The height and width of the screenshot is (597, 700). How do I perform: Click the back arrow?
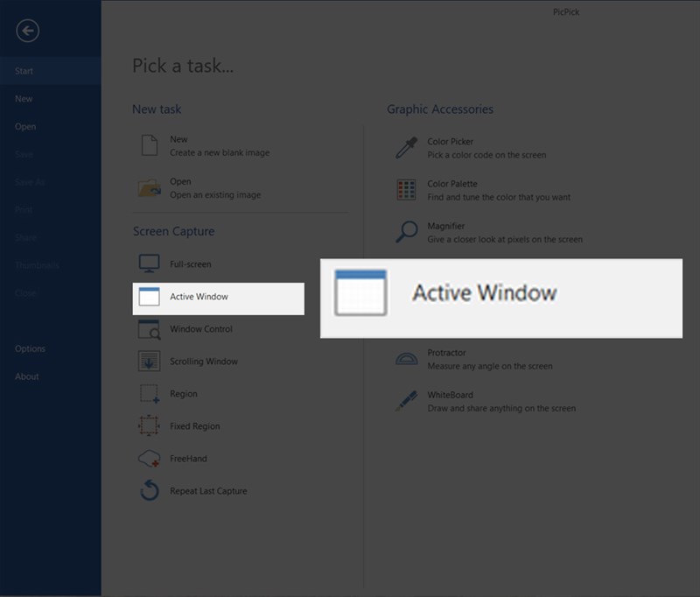27,30
